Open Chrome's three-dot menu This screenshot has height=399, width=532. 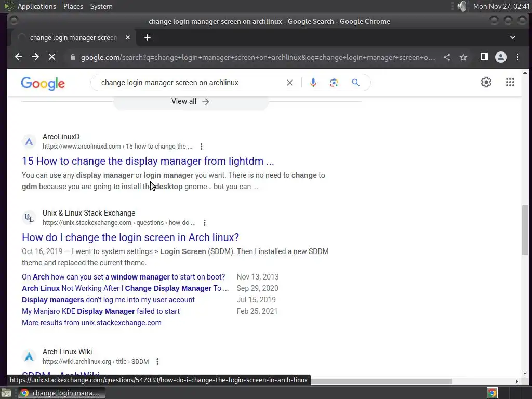[x=517, y=57]
